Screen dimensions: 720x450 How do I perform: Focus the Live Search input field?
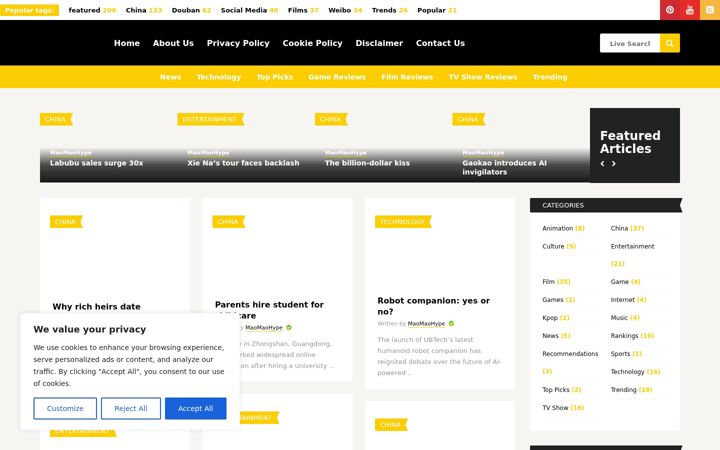(x=630, y=43)
